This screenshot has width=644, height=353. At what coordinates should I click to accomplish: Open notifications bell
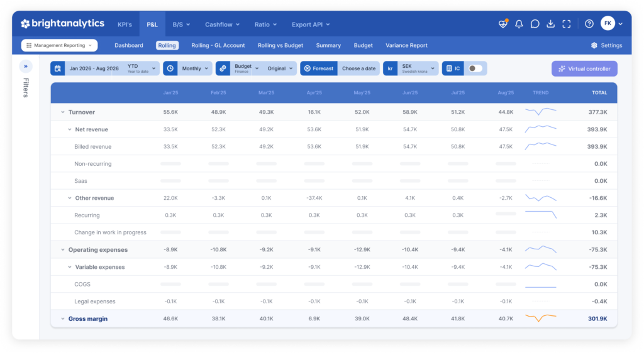tap(519, 24)
